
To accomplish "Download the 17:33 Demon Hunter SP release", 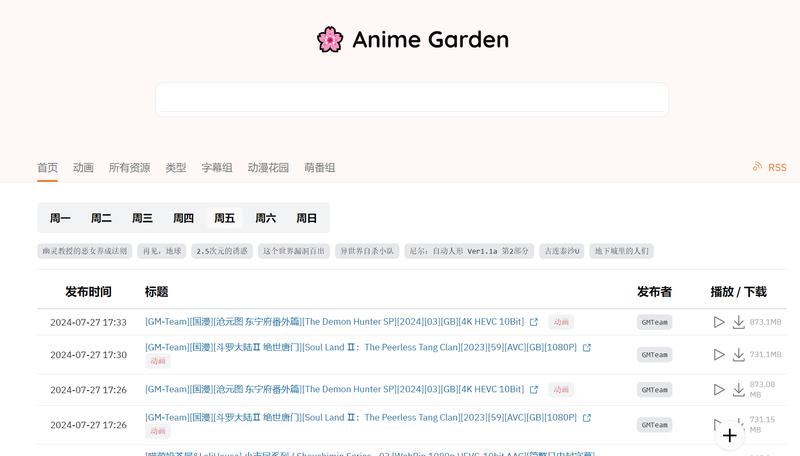I will click(738, 322).
